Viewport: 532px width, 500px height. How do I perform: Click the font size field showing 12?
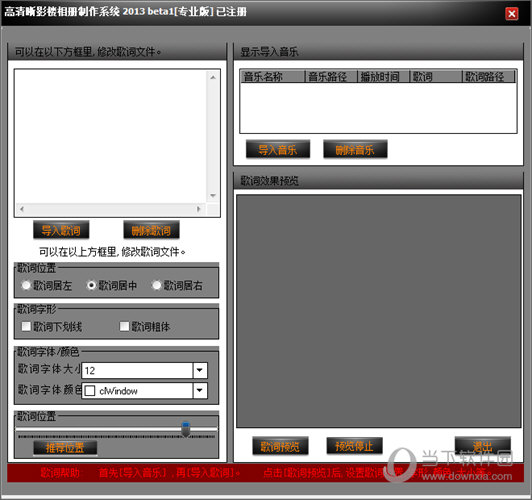click(x=137, y=370)
